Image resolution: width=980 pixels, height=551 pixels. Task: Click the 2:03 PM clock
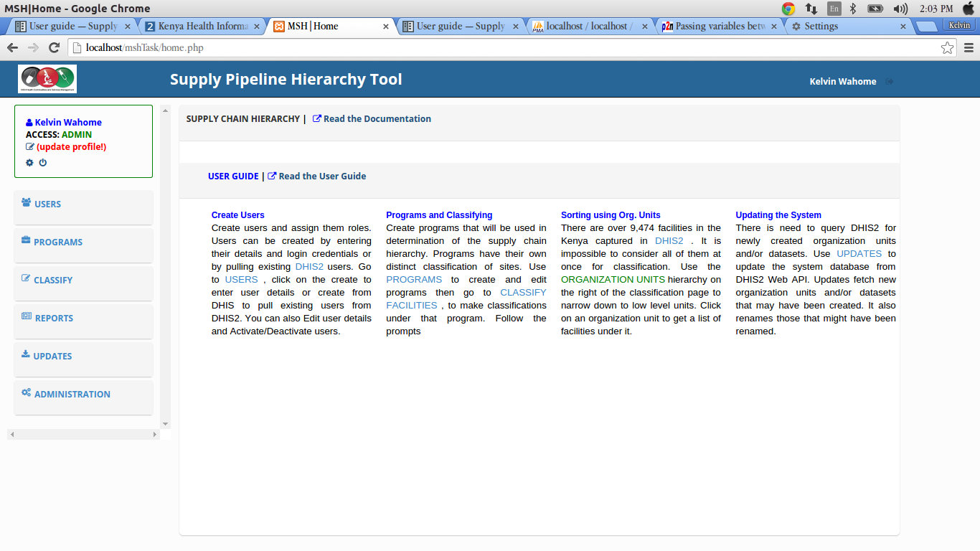tap(936, 9)
